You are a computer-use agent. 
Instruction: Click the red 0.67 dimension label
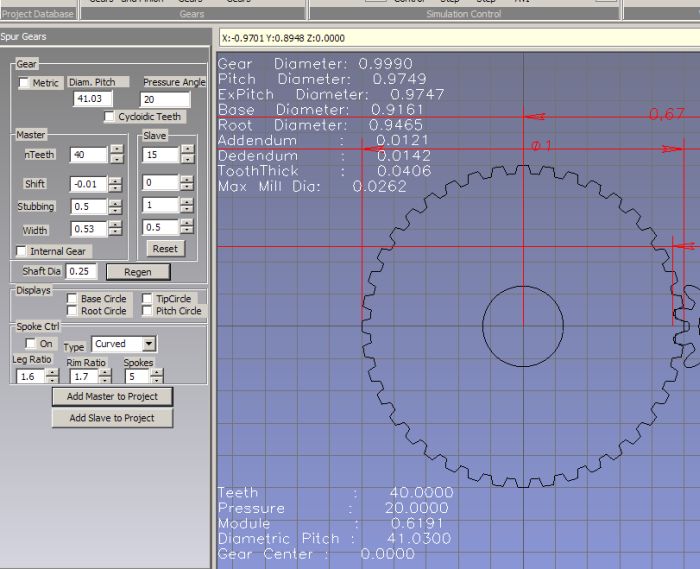point(667,114)
